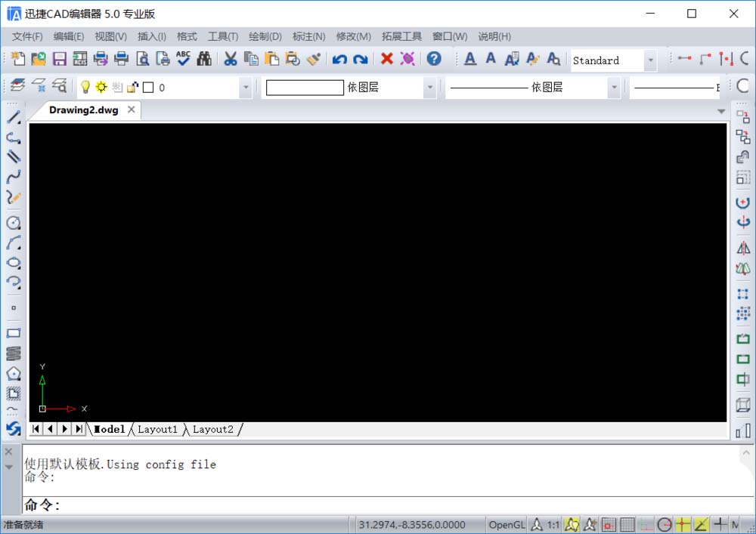The width and height of the screenshot is (756, 534).
Task: Close the command panel with X
Action: [8, 452]
